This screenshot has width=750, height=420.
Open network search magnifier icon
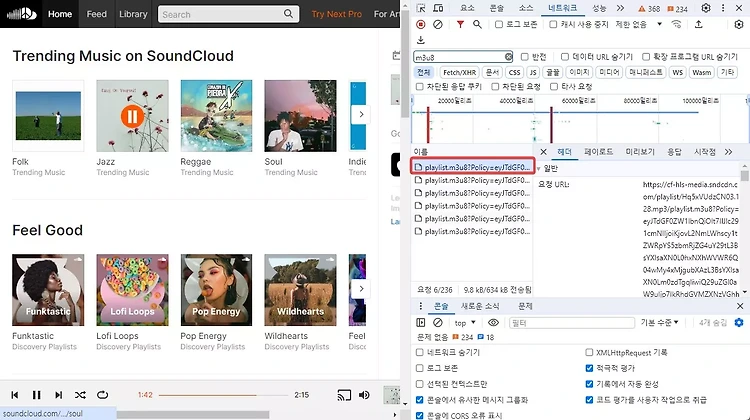click(477, 24)
